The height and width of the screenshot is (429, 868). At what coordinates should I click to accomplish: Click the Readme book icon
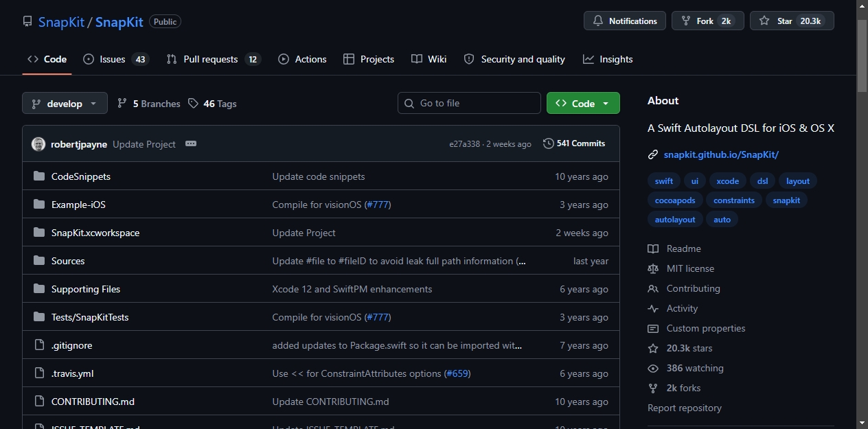point(653,248)
